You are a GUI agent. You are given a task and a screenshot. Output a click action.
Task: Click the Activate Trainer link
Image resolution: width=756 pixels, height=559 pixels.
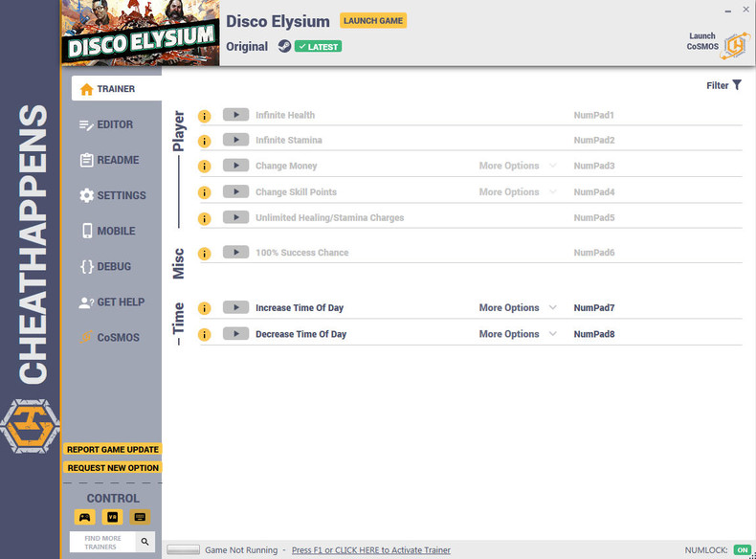pos(370,550)
